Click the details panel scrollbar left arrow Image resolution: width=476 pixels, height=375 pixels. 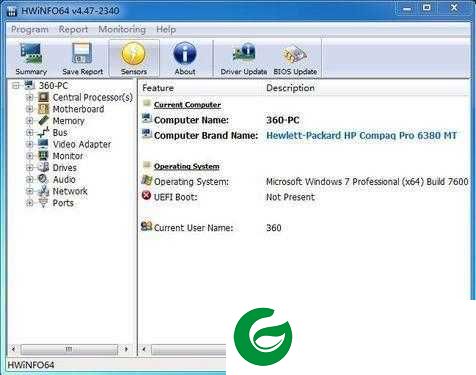point(144,349)
